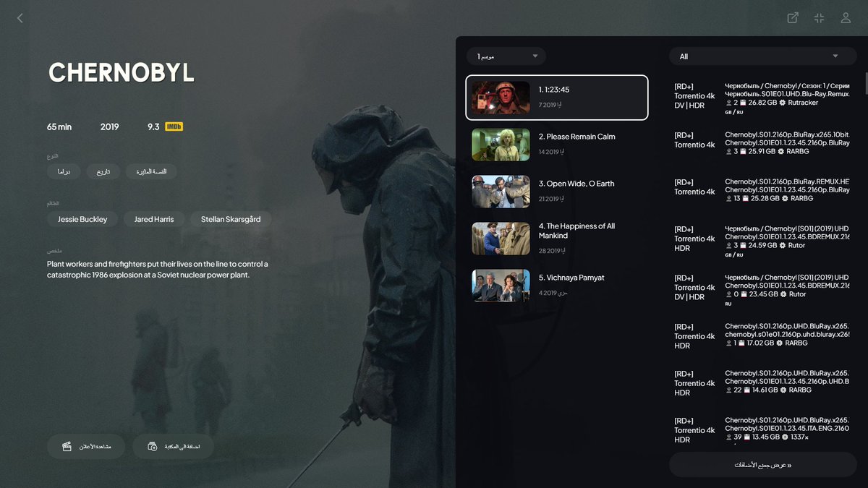Click the watch trailer button
The image size is (868, 488).
coord(86,447)
